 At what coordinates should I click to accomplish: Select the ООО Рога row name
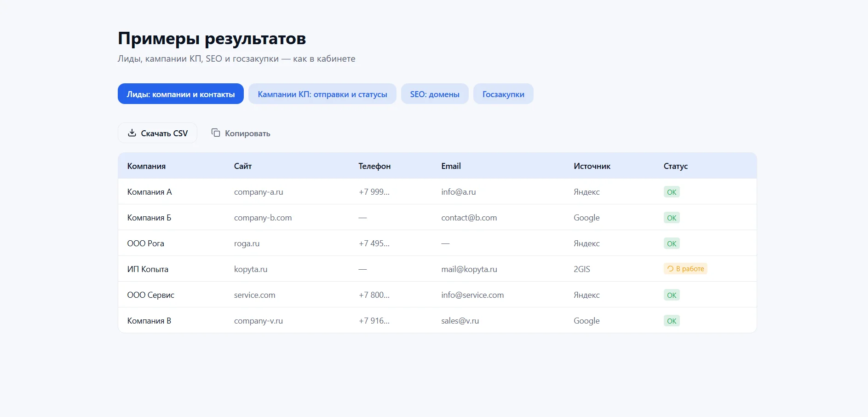[145, 243]
